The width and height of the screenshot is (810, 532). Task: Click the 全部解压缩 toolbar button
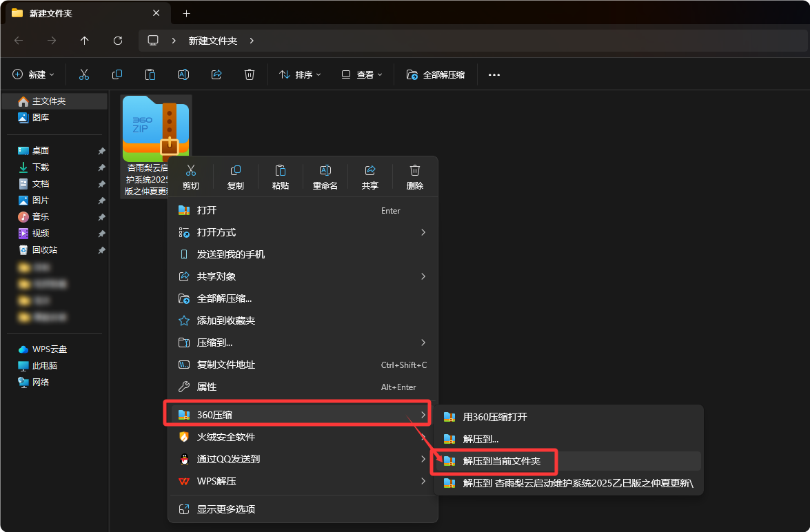click(x=436, y=75)
